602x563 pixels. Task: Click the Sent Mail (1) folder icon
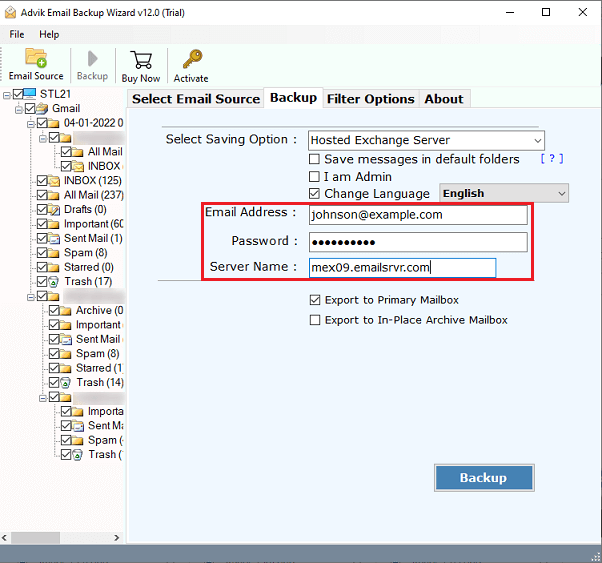pos(54,238)
